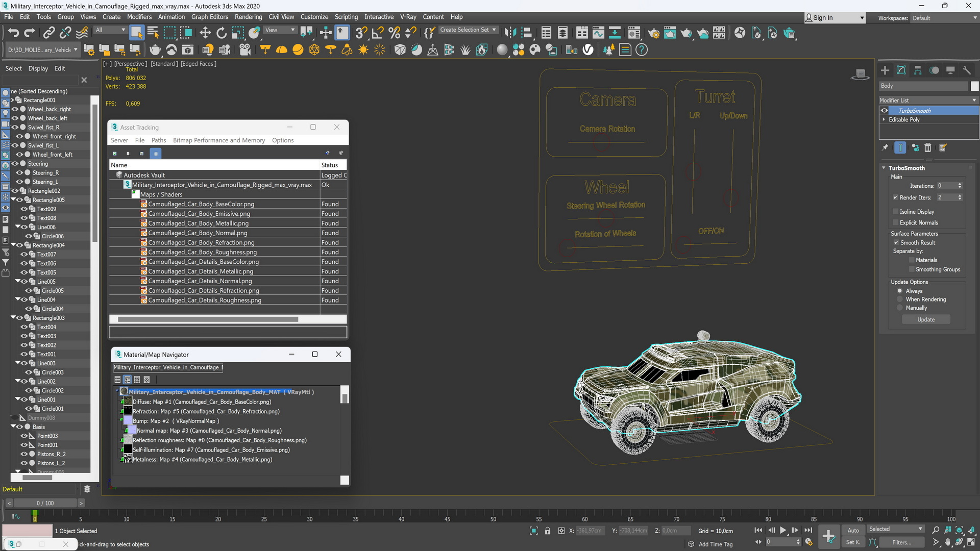Hide the Rectangle002 object eye
The height and width of the screenshot is (551, 980).
coord(15,191)
